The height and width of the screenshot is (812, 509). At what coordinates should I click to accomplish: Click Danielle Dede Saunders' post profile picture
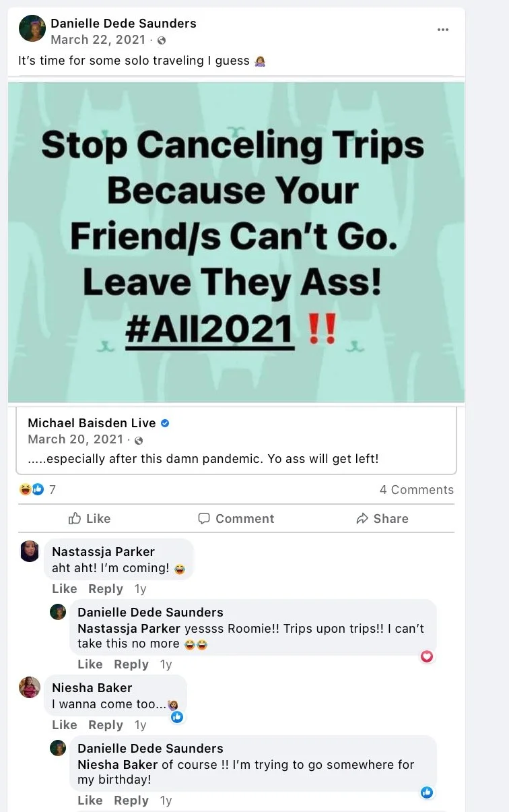(x=32, y=29)
